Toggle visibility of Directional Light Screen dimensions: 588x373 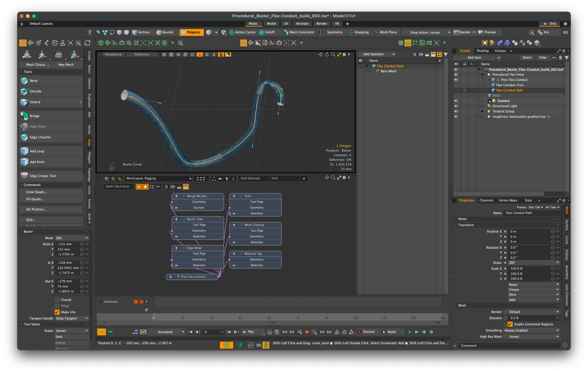456,106
